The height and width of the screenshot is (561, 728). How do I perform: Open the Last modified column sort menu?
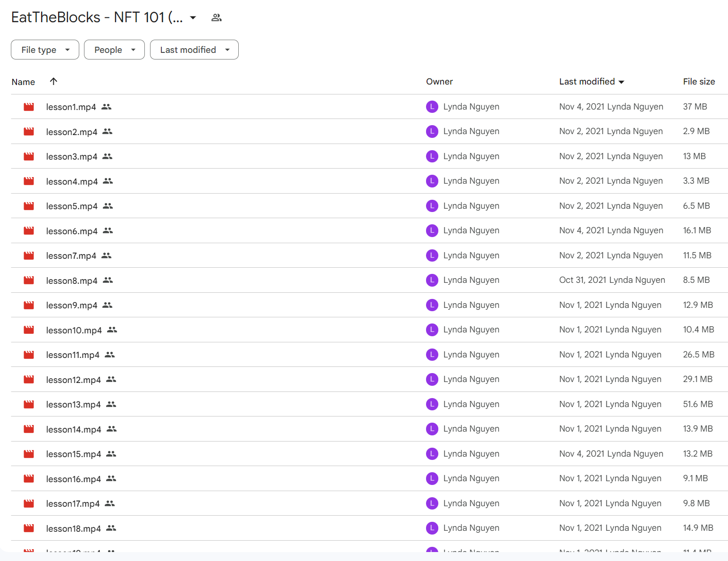621,82
